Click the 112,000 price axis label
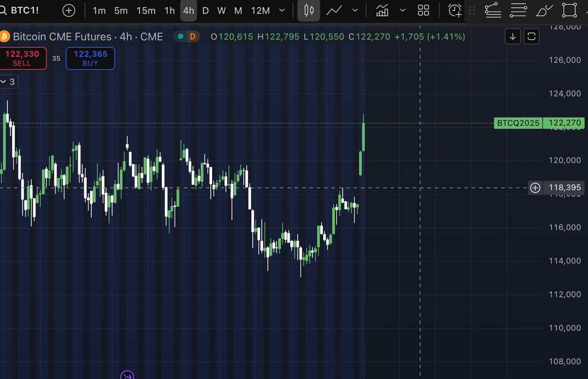This screenshot has width=588, height=379. pos(565,294)
